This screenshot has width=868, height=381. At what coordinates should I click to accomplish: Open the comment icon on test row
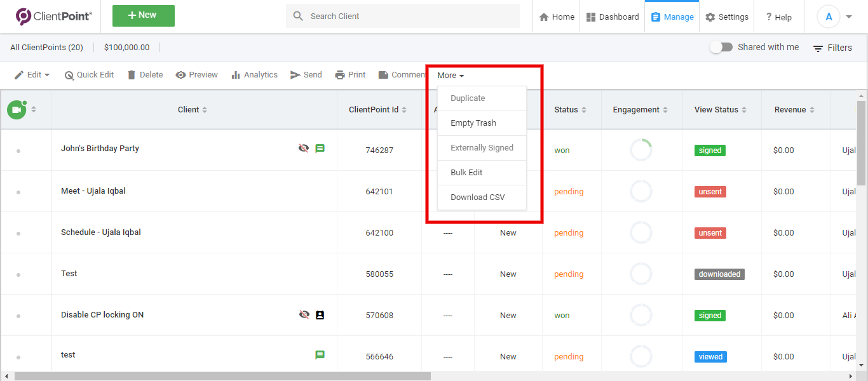pos(320,355)
